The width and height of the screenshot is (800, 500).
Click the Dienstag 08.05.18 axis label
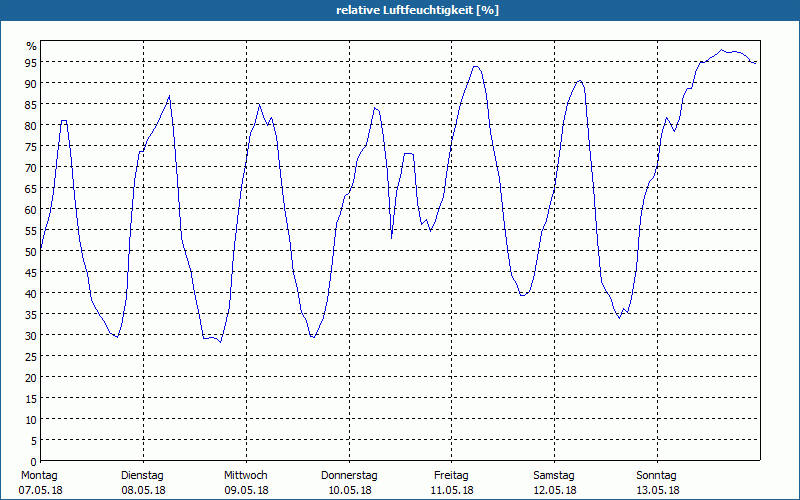tap(143, 482)
